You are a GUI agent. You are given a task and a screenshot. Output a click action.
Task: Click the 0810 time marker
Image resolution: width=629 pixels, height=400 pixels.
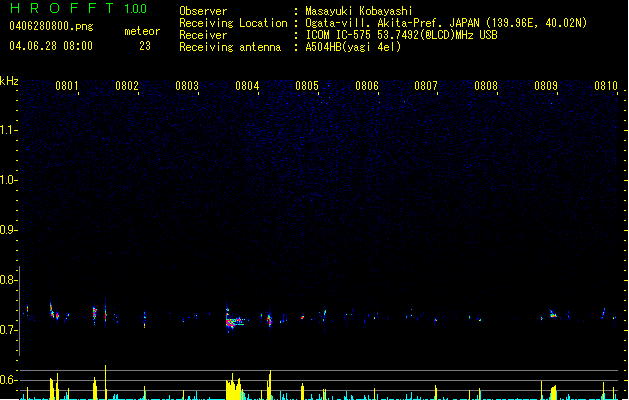coord(606,86)
